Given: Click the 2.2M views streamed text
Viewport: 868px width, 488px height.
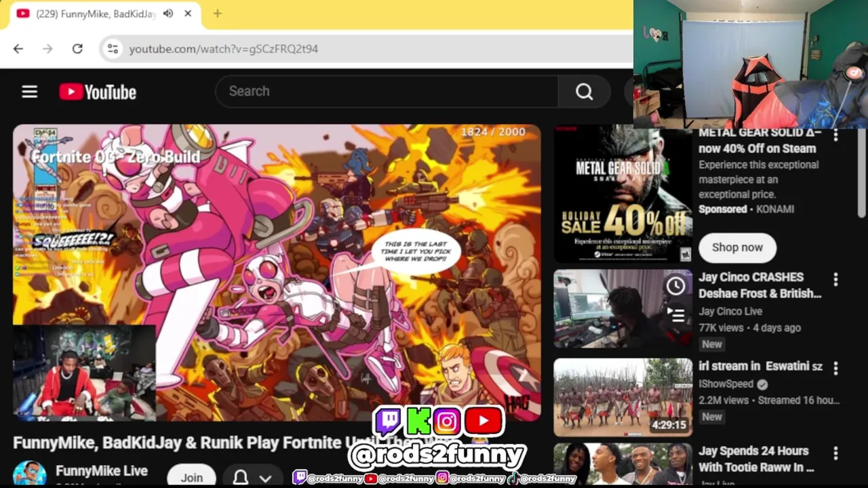Looking at the screenshot, I should [x=769, y=400].
